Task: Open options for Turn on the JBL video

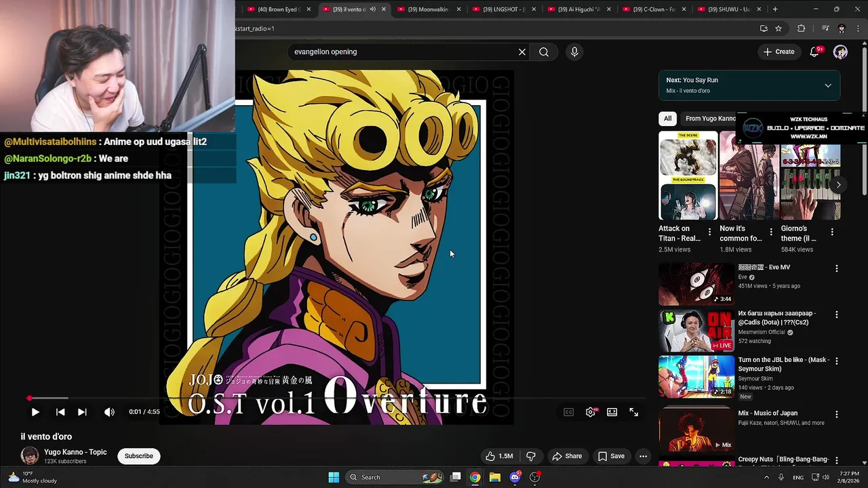Action: pos(837,361)
